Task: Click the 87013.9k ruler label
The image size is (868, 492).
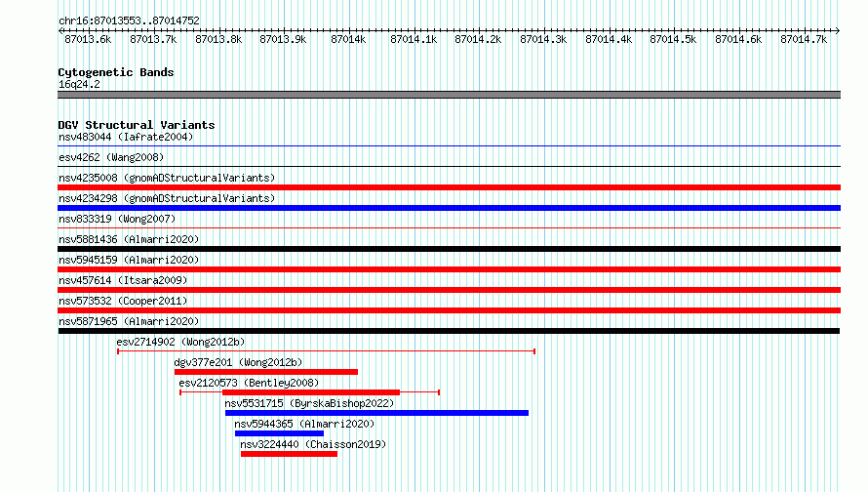Action: tap(283, 39)
